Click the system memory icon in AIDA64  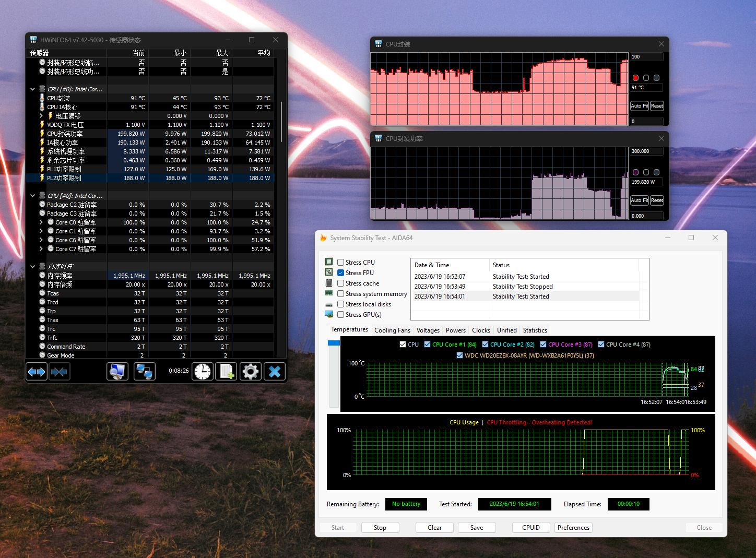[329, 293]
